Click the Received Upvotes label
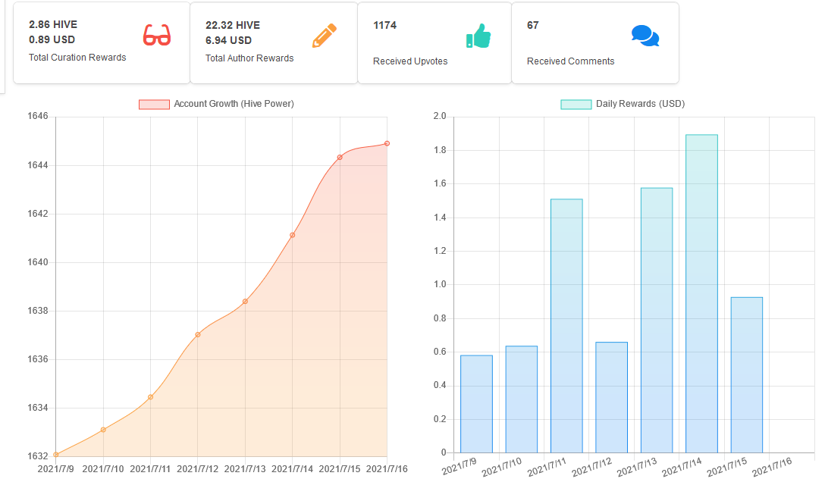The width and height of the screenshot is (825, 504). click(410, 61)
